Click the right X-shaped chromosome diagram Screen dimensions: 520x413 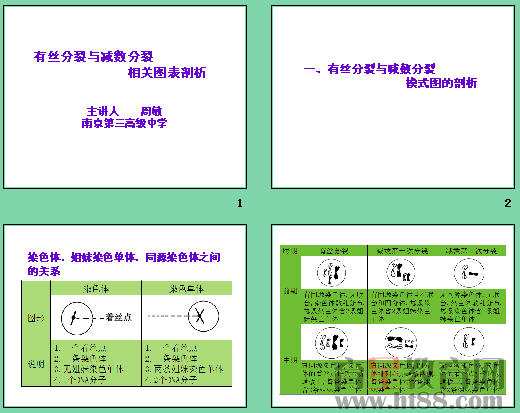203,316
